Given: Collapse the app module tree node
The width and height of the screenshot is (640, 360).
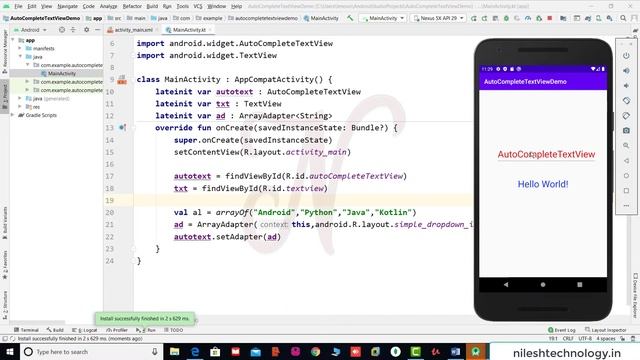Looking at the screenshot, I should [x=13, y=40].
